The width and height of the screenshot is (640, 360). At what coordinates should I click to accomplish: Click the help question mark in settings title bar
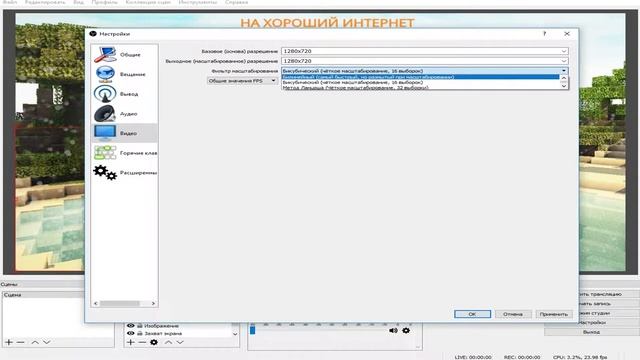tap(544, 33)
